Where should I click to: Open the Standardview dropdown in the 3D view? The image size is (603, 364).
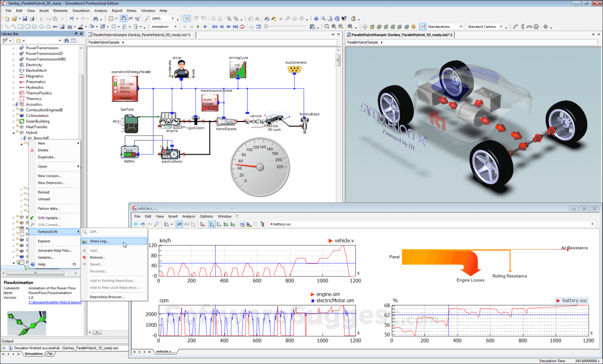[460, 26]
